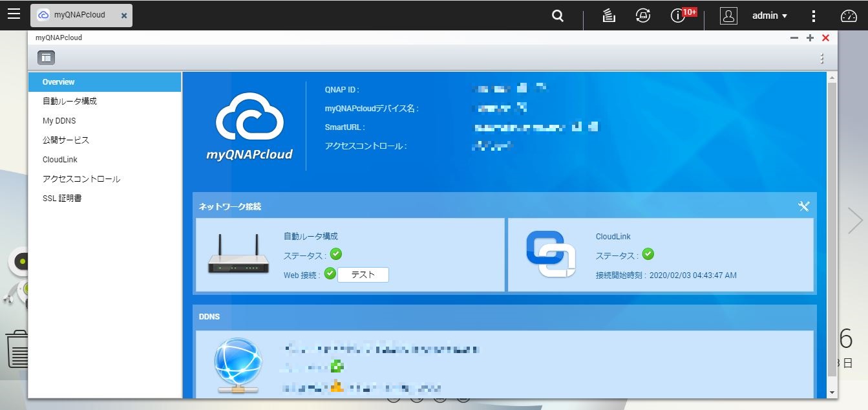Open the myQNAPcloud window options dots
This screenshot has height=410, width=868.
821,58
